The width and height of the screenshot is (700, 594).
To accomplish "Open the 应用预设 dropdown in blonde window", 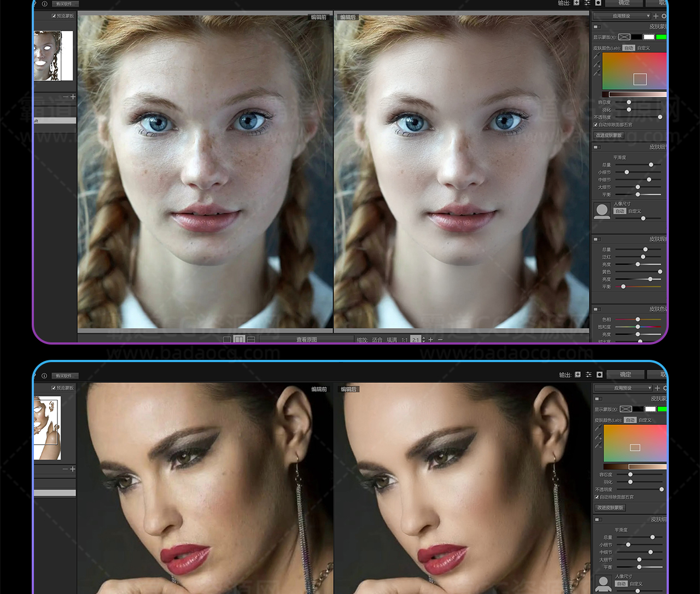I will (622, 16).
